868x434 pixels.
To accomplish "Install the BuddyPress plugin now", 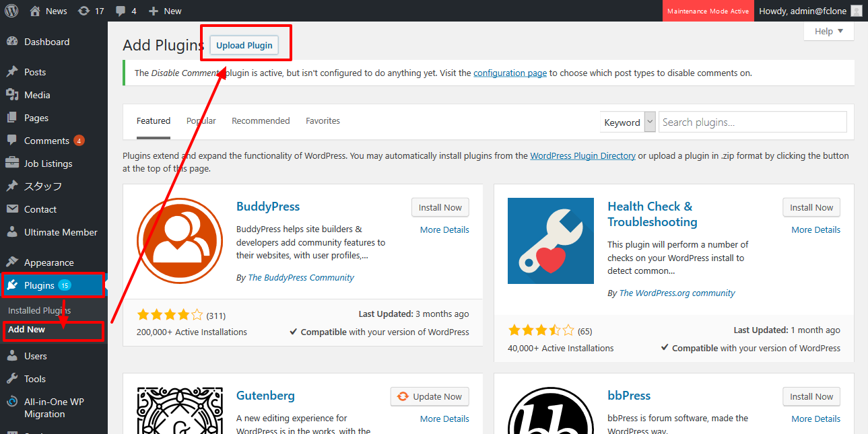I will point(440,207).
